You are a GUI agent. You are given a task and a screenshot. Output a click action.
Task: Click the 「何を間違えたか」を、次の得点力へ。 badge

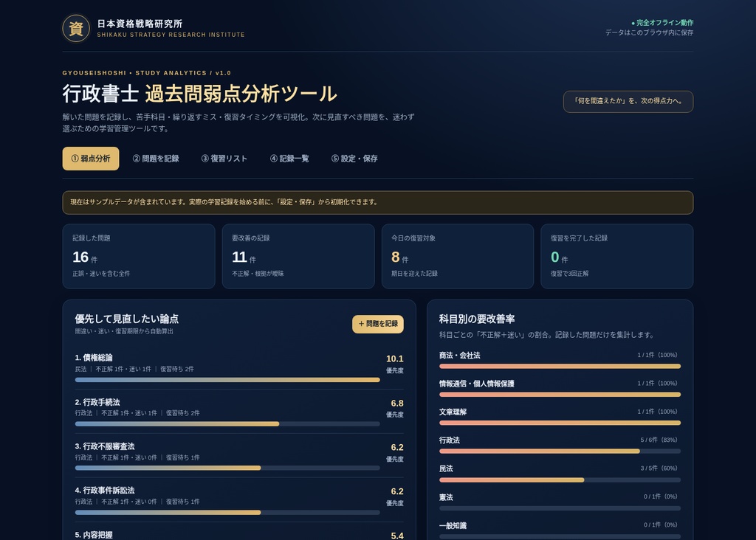(x=628, y=101)
